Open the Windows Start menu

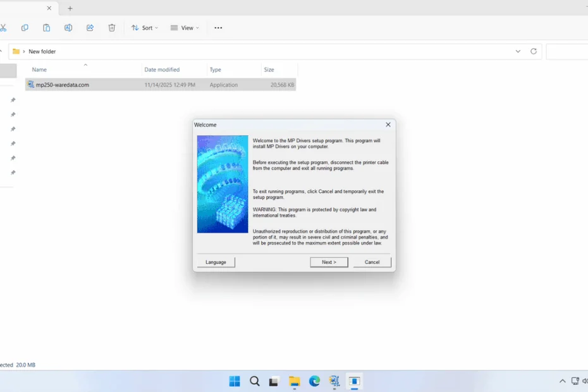(x=235, y=381)
